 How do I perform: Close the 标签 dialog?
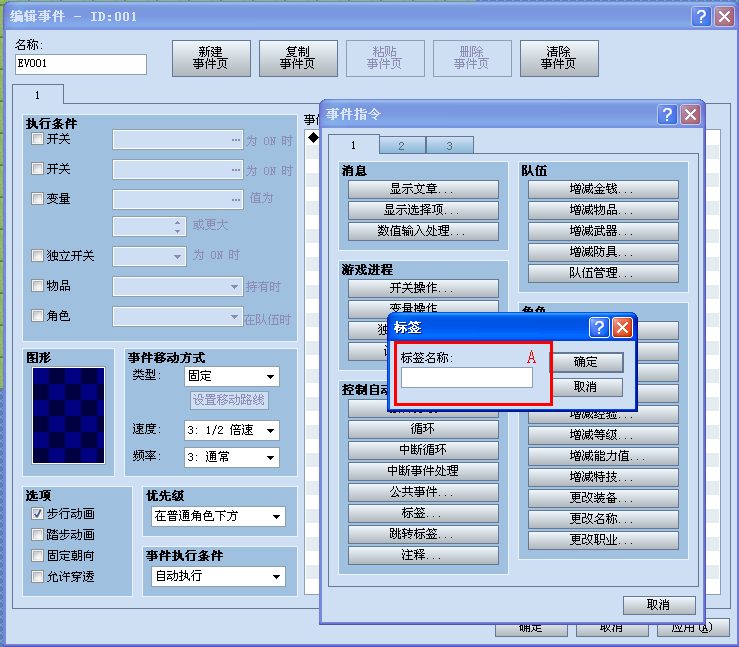click(x=622, y=328)
